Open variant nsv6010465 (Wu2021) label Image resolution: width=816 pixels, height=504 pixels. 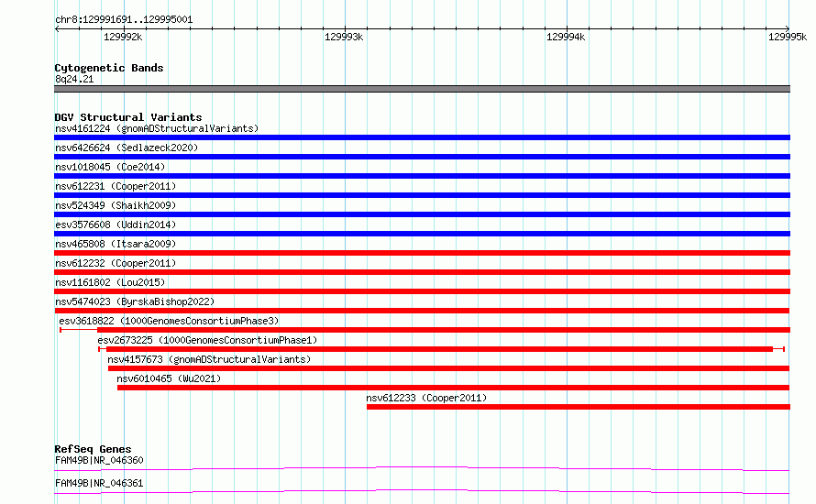click(169, 378)
